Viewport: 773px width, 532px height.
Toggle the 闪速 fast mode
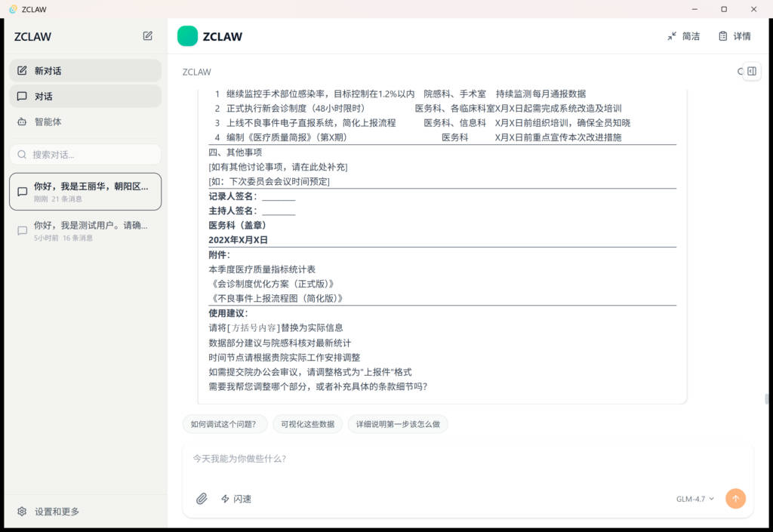(236, 499)
